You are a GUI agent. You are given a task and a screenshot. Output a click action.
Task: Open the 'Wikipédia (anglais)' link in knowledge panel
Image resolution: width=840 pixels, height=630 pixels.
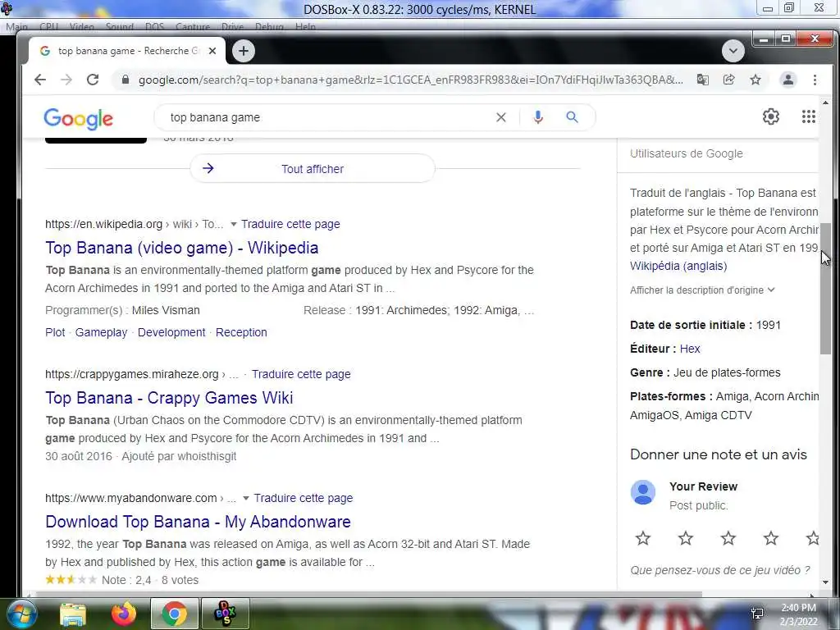[x=678, y=266]
